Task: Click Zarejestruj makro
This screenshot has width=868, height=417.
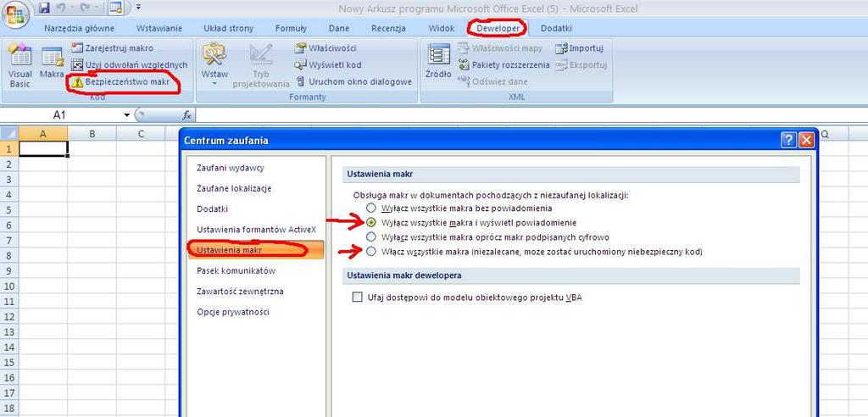Action: [113, 48]
